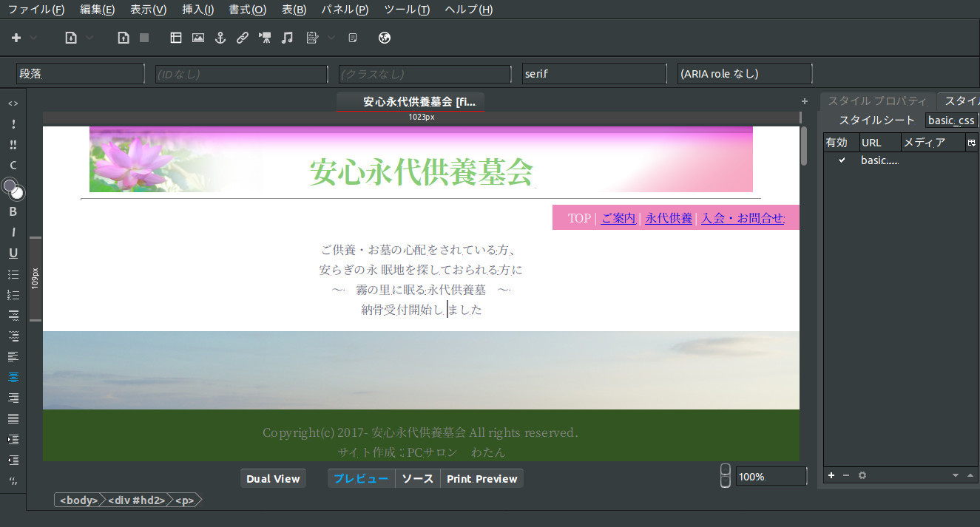Open the ID selector field (IDなし)
The height and width of the screenshot is (527, 980).
coord(241,74)
